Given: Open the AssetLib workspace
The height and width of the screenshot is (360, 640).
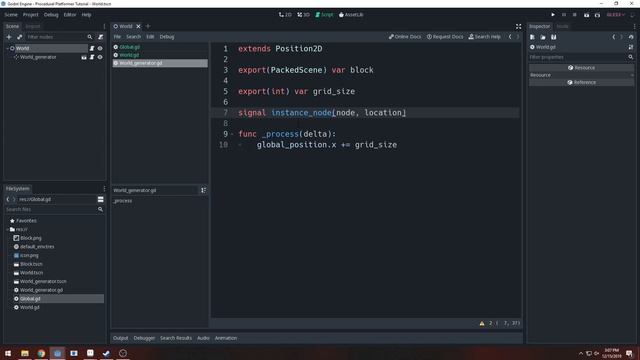Looking at the screenshot, I should [x=351, y=15].
